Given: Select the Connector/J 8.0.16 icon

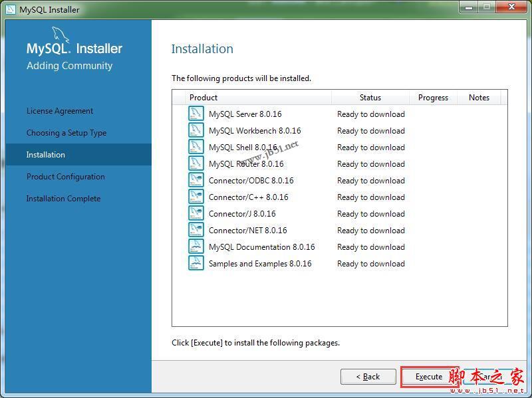Looking at the screenshot, I should (x=196, y=213).
